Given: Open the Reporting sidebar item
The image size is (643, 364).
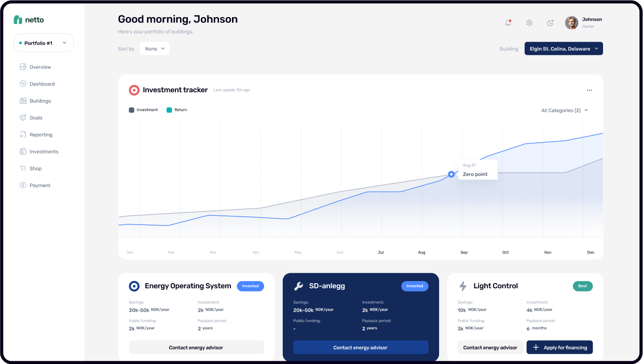Looking at the screenshot, I should pos(40,135).
